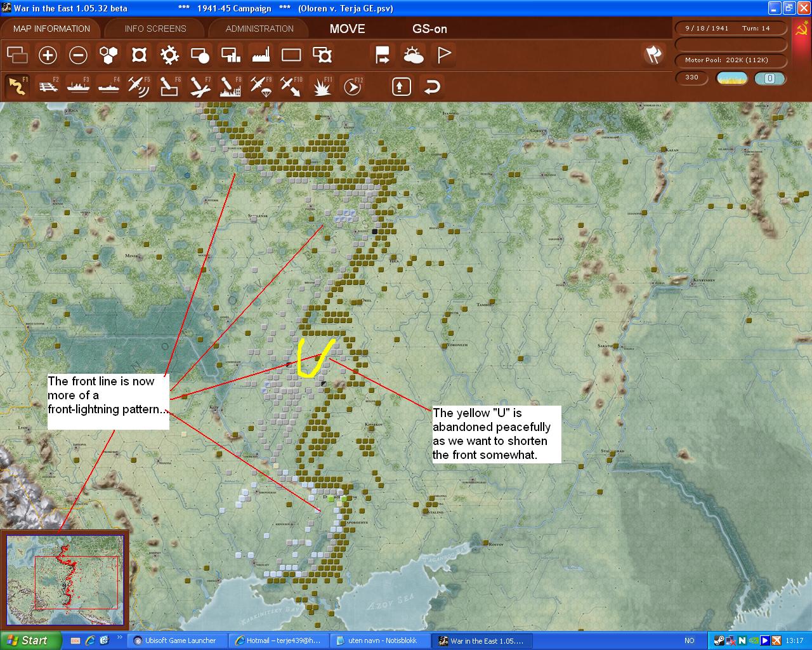
Task: Select the air transfer mode (F10)
Action: click(x=291, y=86)
